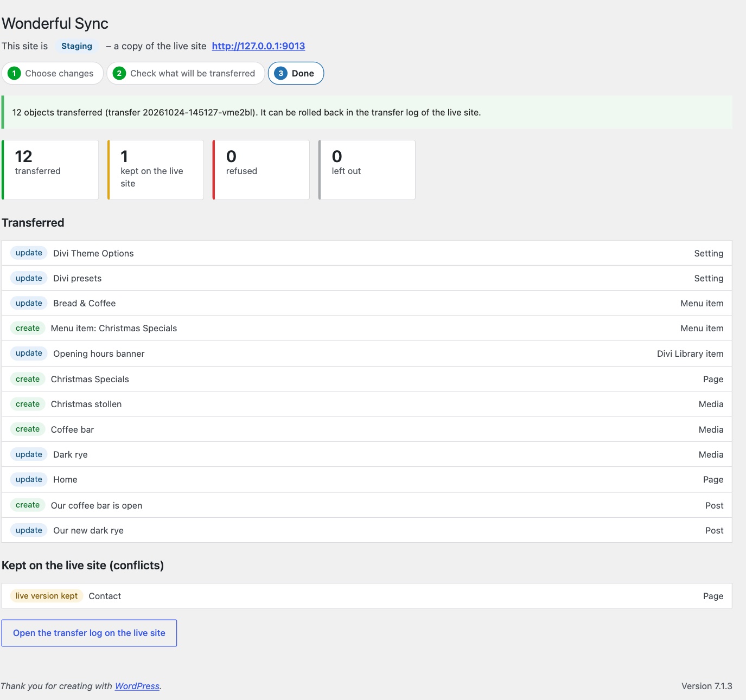Click the Kept on the live site (conflicts) heading

coord(82,565)
